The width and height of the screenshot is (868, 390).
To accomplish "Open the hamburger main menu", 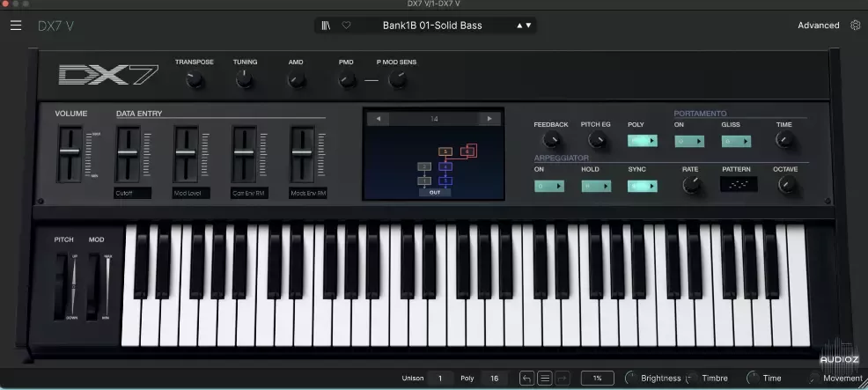I will tap(16, 26).
